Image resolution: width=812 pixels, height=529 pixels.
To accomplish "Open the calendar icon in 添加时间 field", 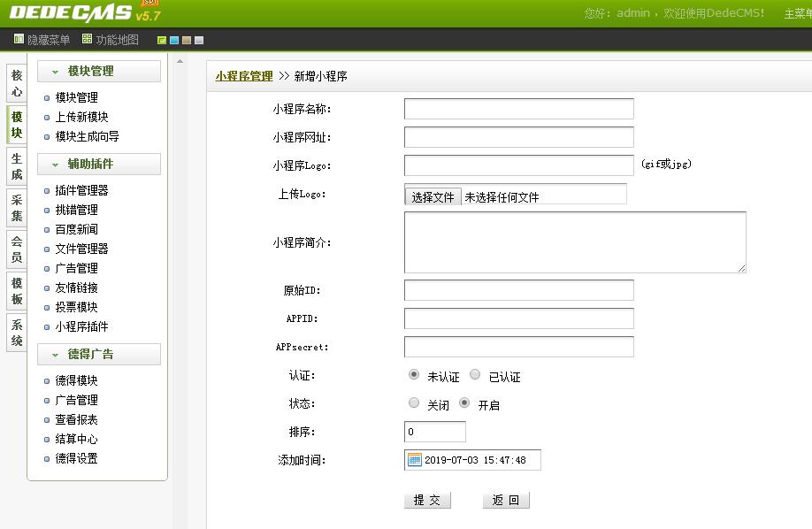I will click(x=414, y=460).
